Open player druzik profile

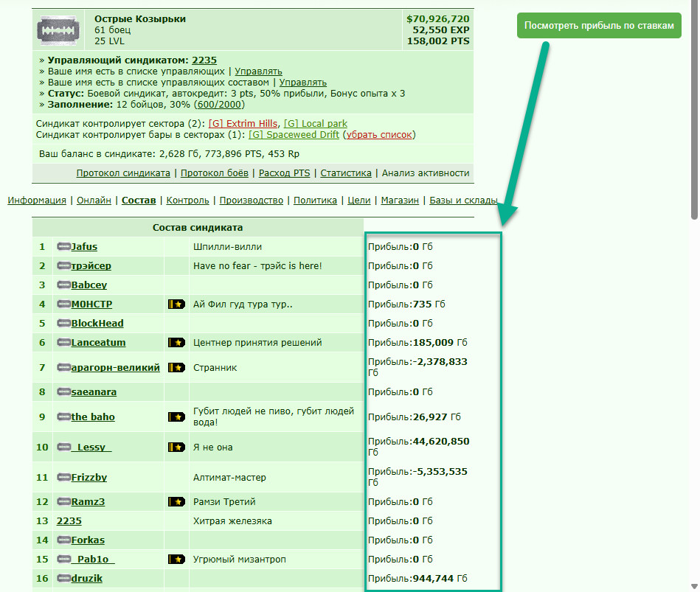87,579
